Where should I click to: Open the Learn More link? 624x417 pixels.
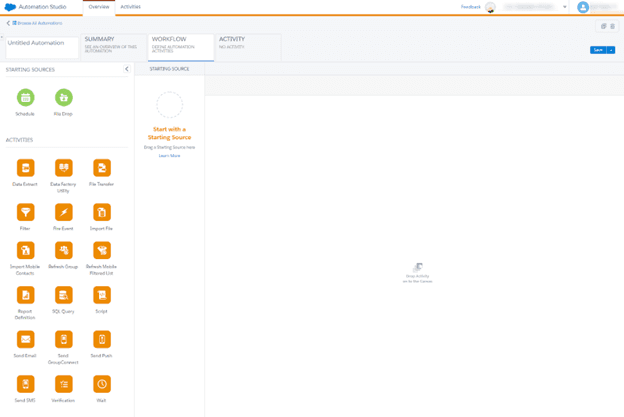[169, 156]
